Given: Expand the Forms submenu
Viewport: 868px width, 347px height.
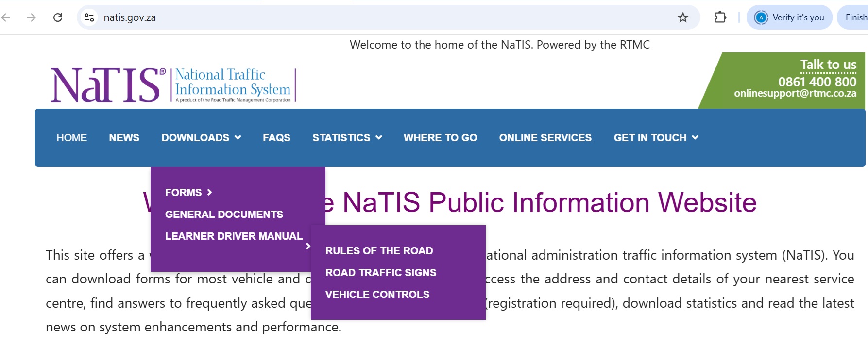Looking at the screenshot, I should (188, 193).
